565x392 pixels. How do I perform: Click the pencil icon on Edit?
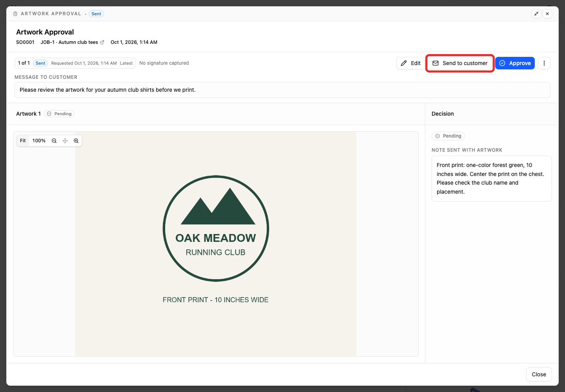[404, 63]
